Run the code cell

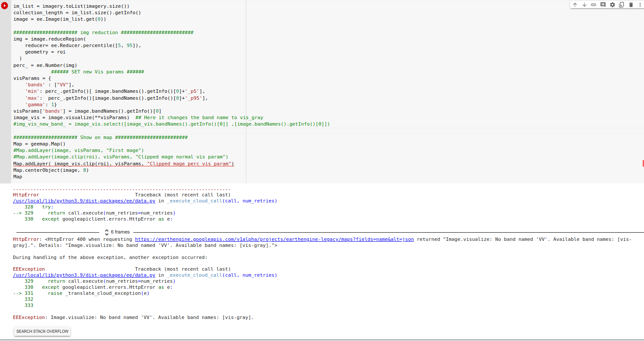point(4,6)
